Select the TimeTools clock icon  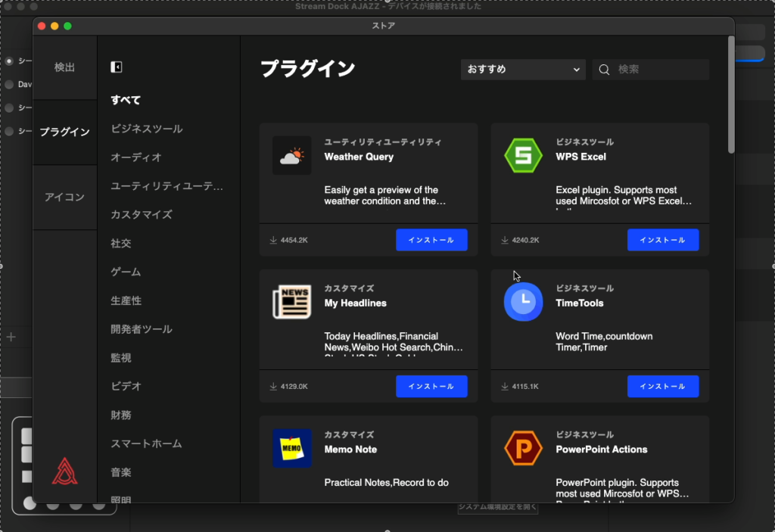(524, 300)
